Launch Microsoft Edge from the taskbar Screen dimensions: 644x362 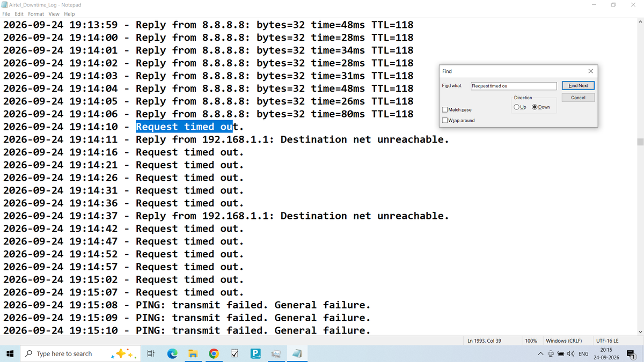pyautogui.click(x=172, y=353)
